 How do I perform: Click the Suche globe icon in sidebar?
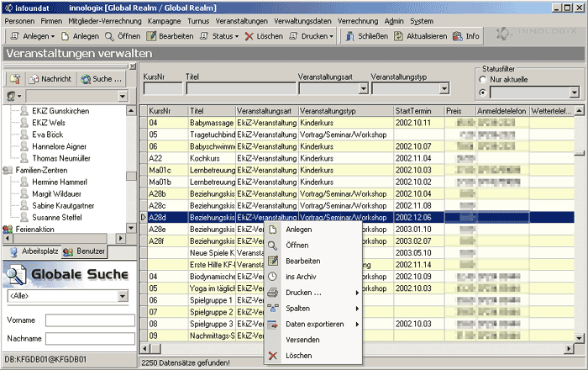coord(86,79)
